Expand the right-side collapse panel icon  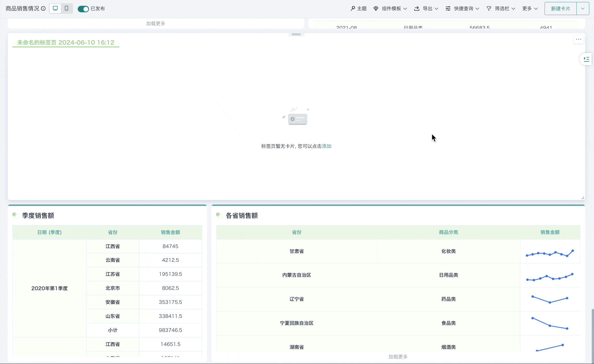tap(586, 59)
